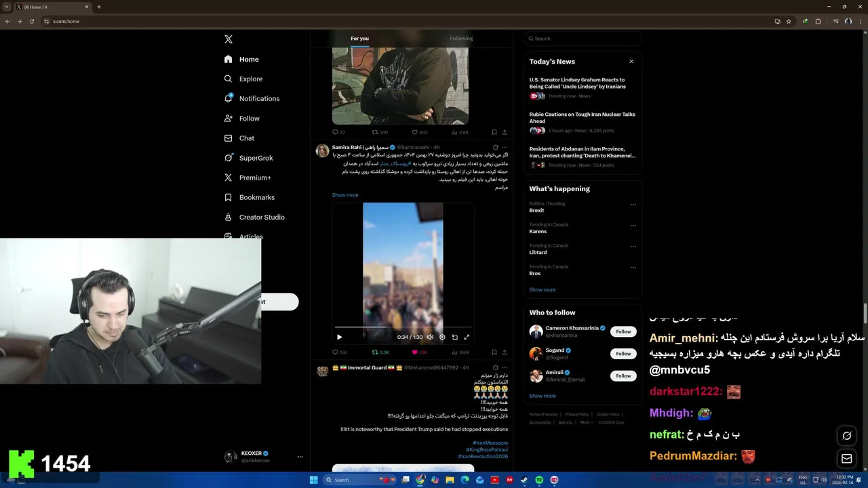868x488 pixels.
Task: Open more options for Karens trend
Action: 633,225
